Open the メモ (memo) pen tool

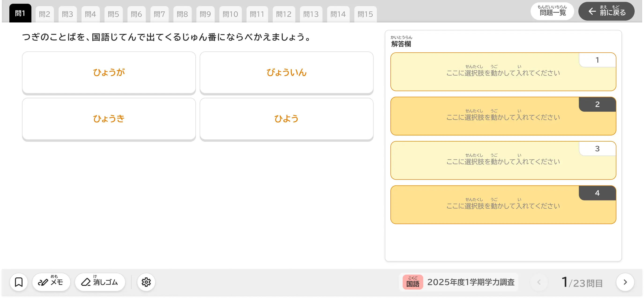pyautogui.click(x=51, y=282)
